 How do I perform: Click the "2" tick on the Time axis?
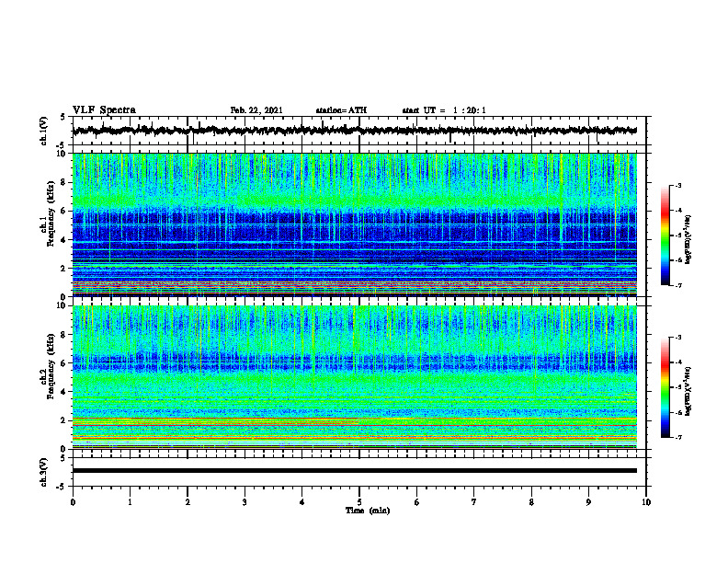pyautogui.click(x=188, y=502)
